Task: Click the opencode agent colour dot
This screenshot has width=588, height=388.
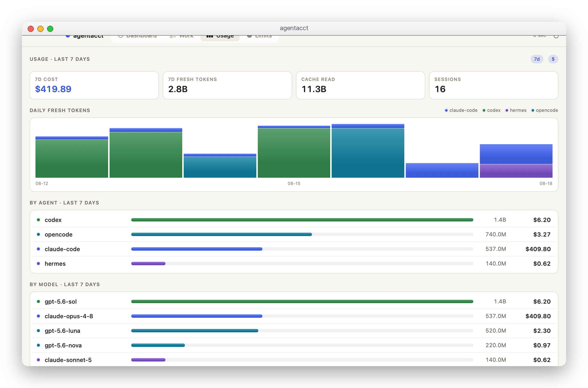Action: (x=38, y=234)
